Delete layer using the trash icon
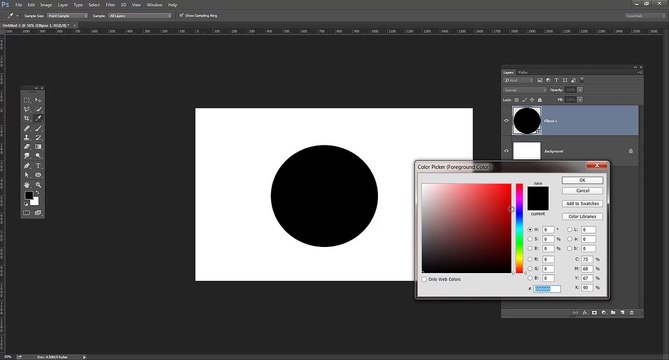 point(631,313)
